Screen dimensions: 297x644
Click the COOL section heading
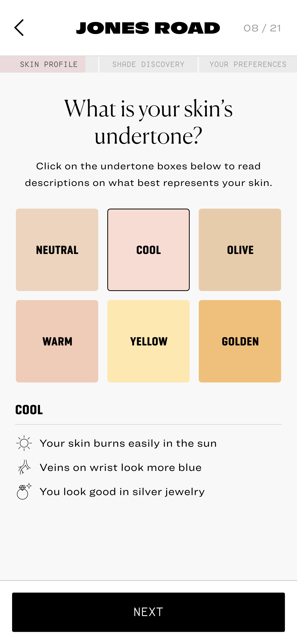pyautogui.click(x=29, y=409)
